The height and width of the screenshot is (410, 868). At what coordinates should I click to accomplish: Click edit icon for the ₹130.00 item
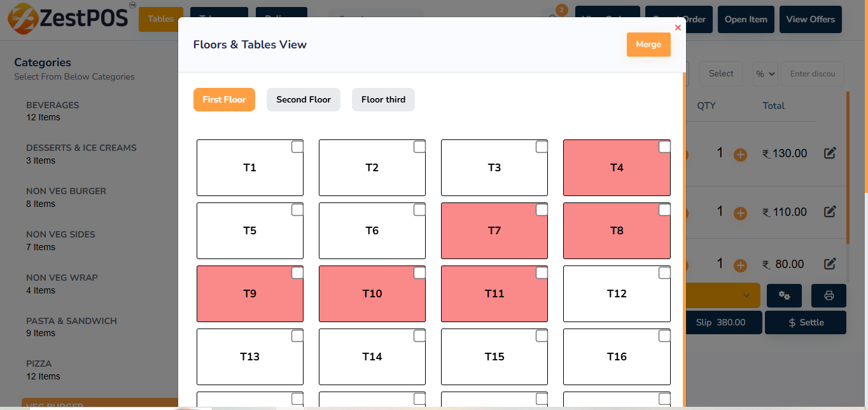click(x=830, y=153)
